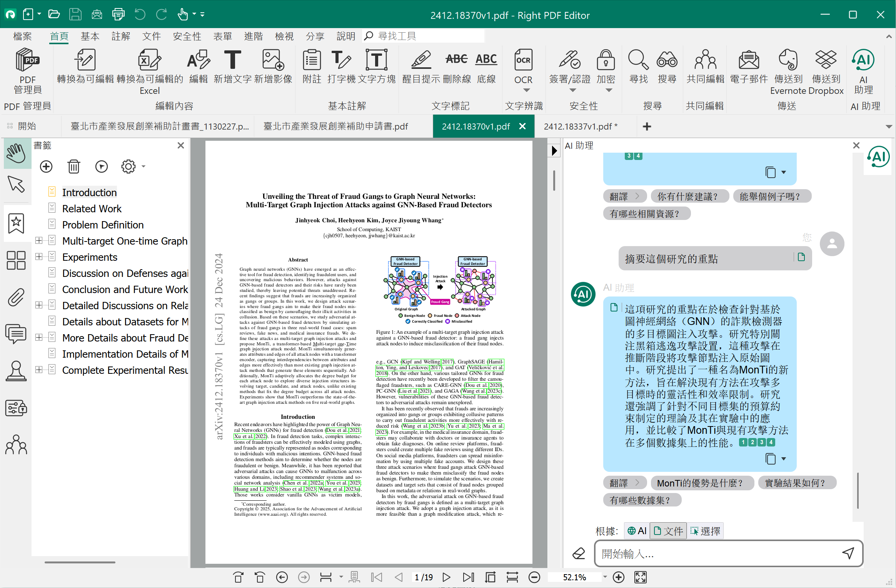Screen dimensions: 896x588
Task: Click suggestion 實驗結果如何？
Action: (796, 483)
